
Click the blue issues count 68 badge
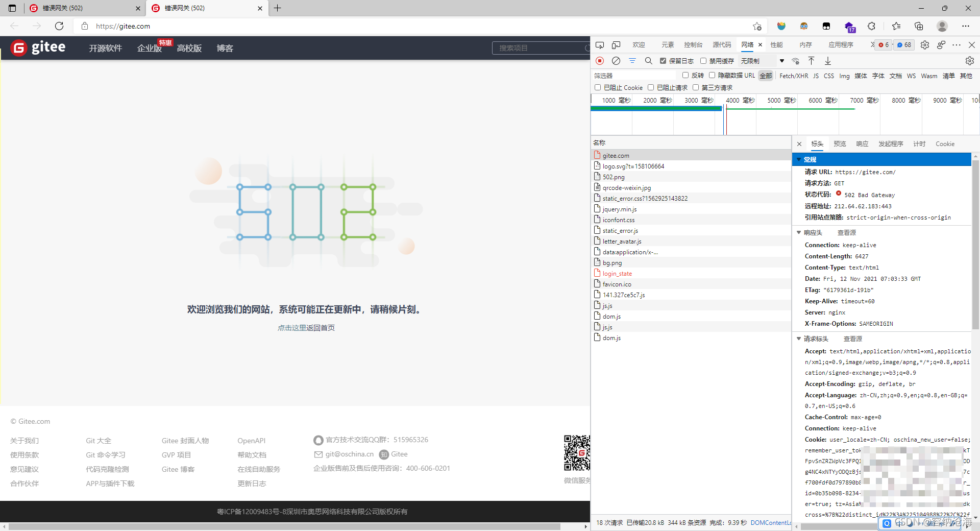(904, 45)
